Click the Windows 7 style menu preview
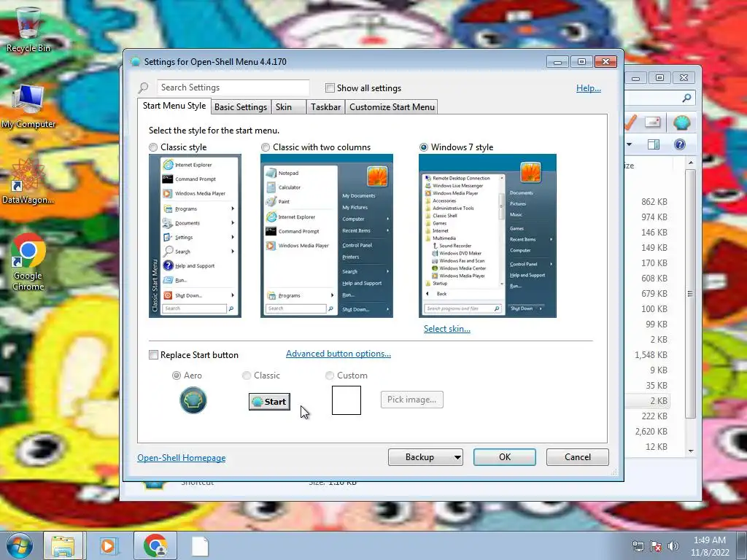 tap(487, 236)
